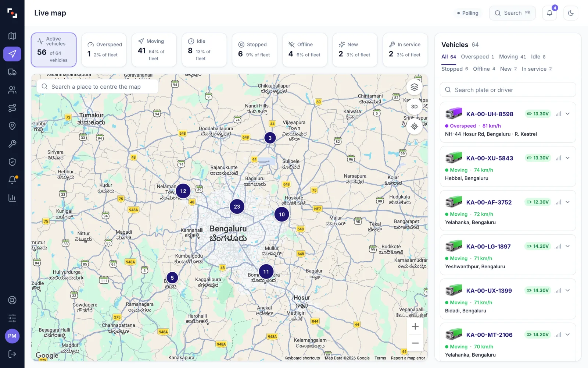Open the support lifebuoy icon in sidebar

[12, 300]
